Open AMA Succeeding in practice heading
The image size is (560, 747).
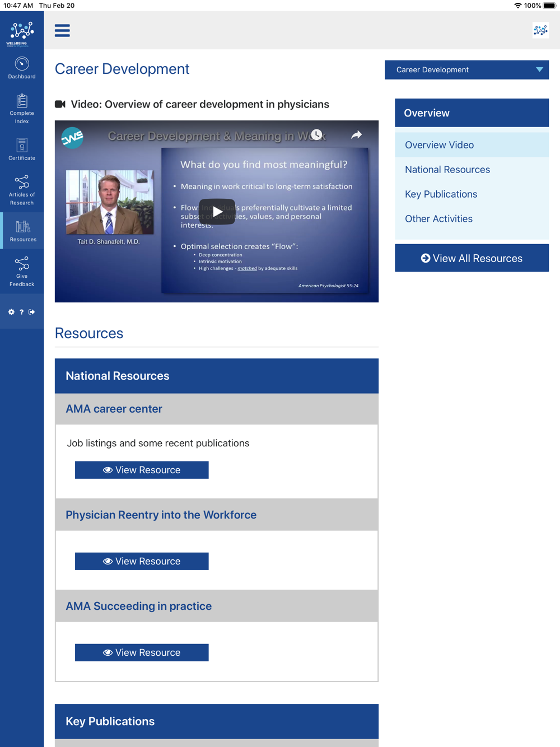coord(138,606)
